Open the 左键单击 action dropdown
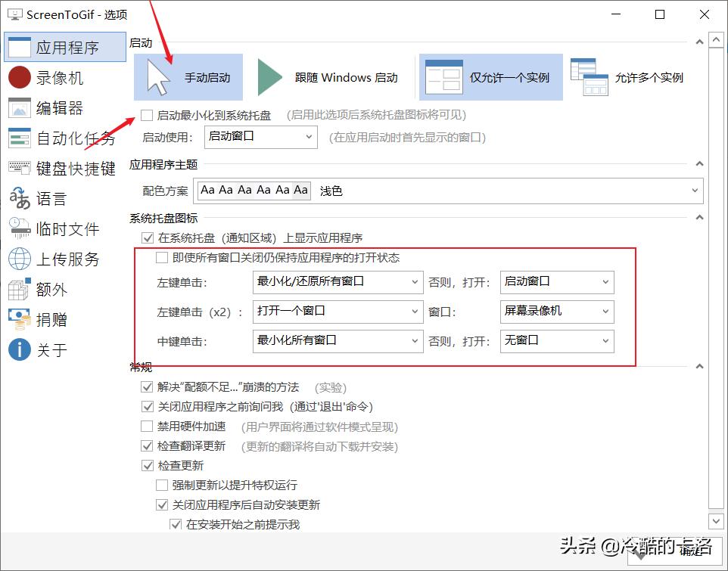This screenshot has height=571, width=728. pos(338,281)
